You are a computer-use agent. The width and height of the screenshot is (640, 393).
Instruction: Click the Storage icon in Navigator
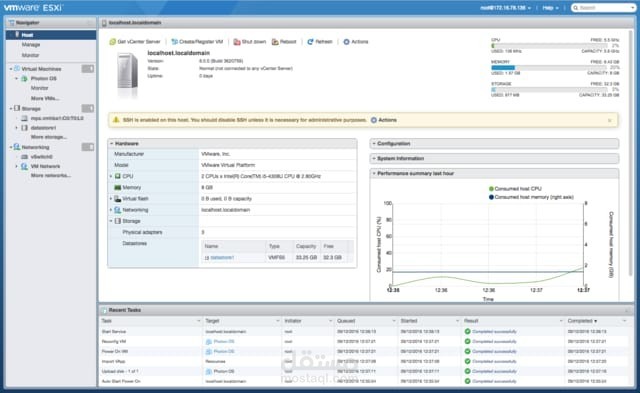17,109
